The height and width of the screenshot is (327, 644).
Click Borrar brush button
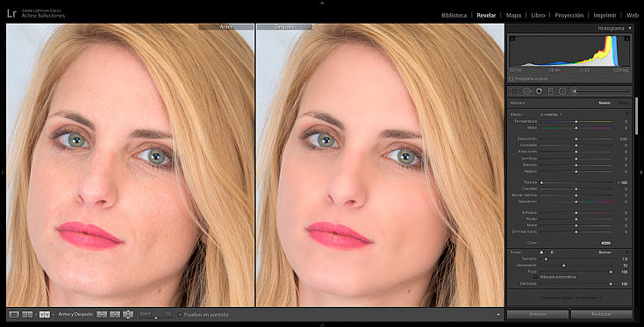(x=605, y=252)
